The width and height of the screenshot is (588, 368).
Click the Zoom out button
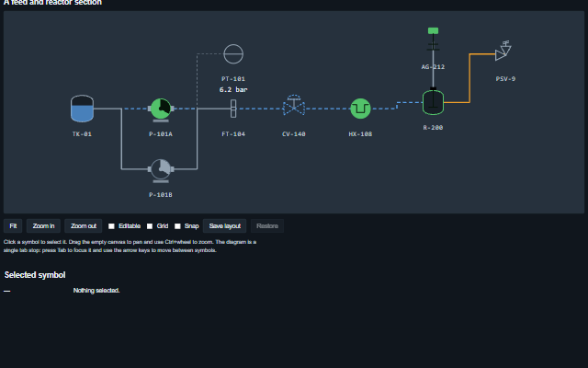click(x=84, y=226)
